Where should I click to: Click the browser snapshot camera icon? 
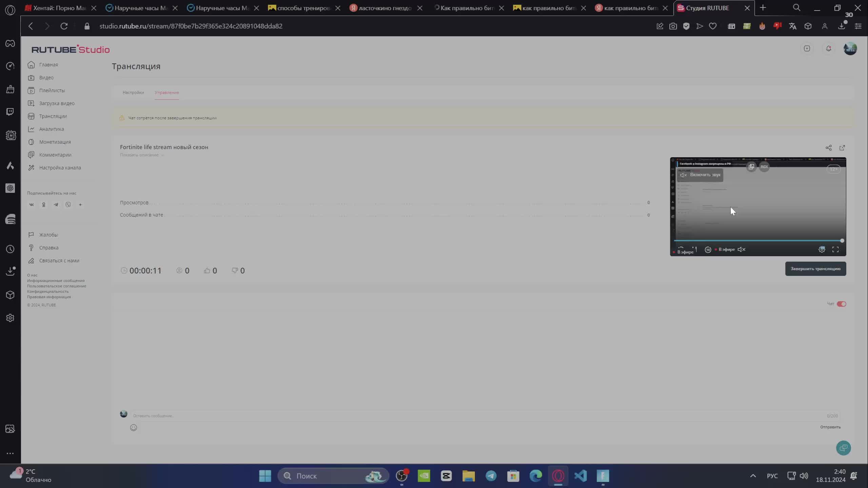673,26
